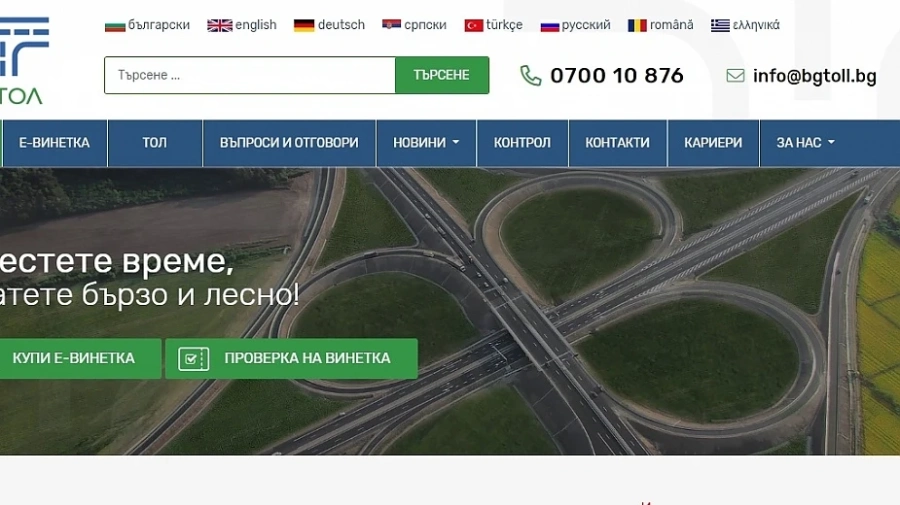Switch language to русский
Viewport: 900px width, 505px height.
point(586,25)
